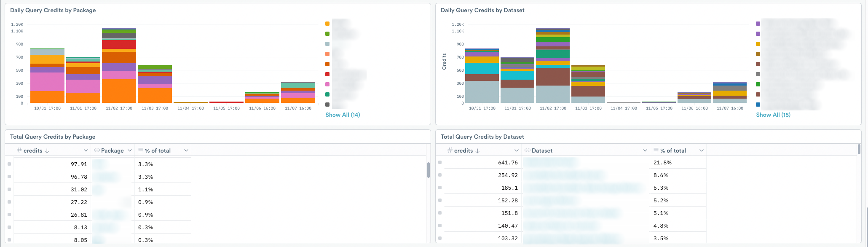Click blue legend swatch in Dataset chart
Viewport: 868px width, 247px height.
[x=758, y=105]
